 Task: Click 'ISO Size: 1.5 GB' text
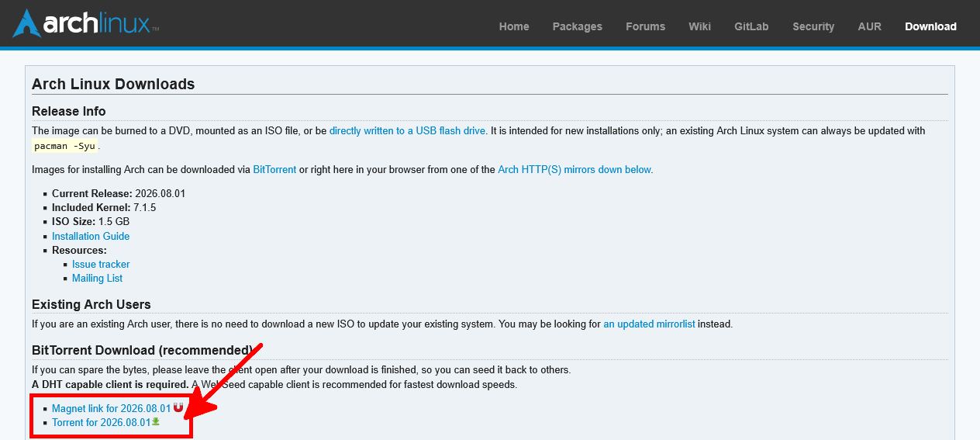[x=91, y=222]
